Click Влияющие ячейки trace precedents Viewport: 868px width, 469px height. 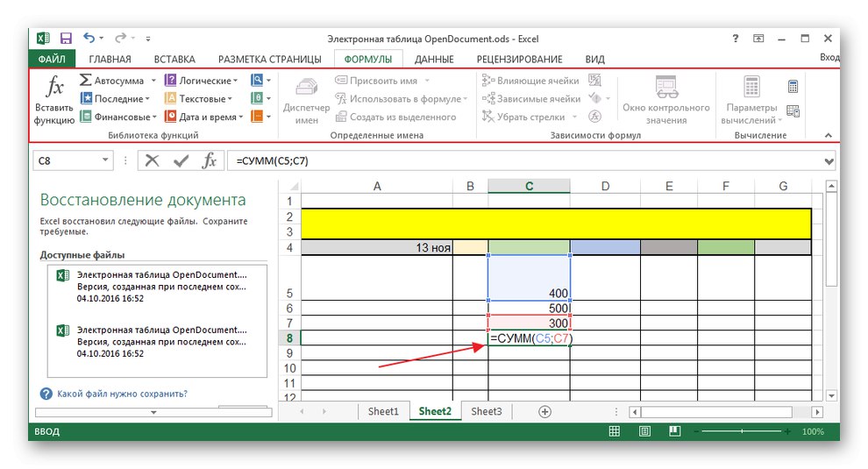coord(530,81)
